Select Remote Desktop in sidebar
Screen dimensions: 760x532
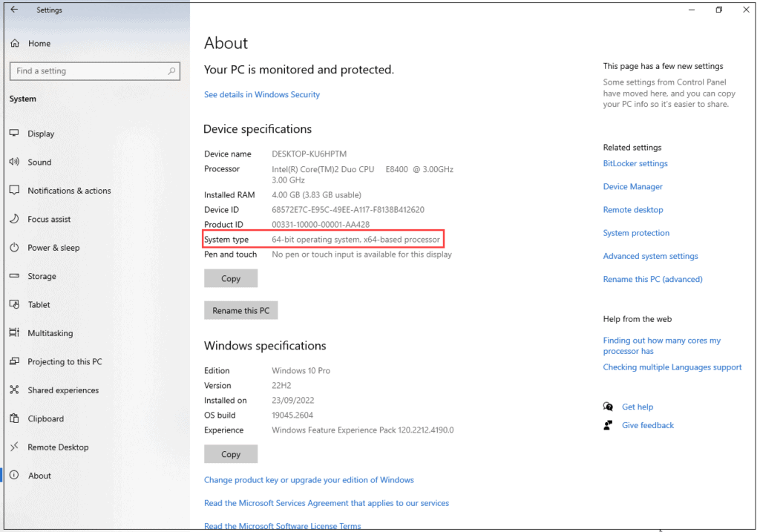tap(58, 447)
